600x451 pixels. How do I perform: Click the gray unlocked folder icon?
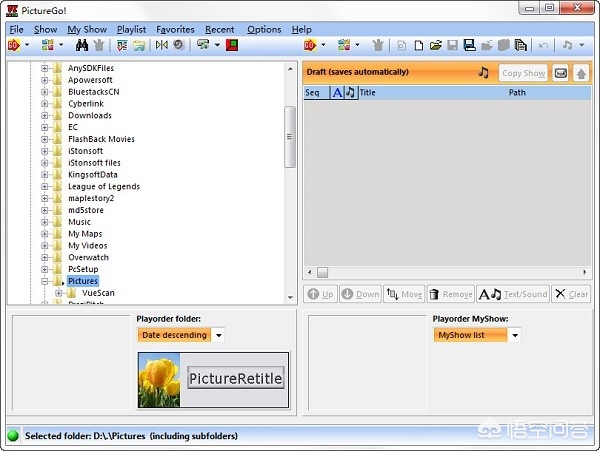click(487, 45)
